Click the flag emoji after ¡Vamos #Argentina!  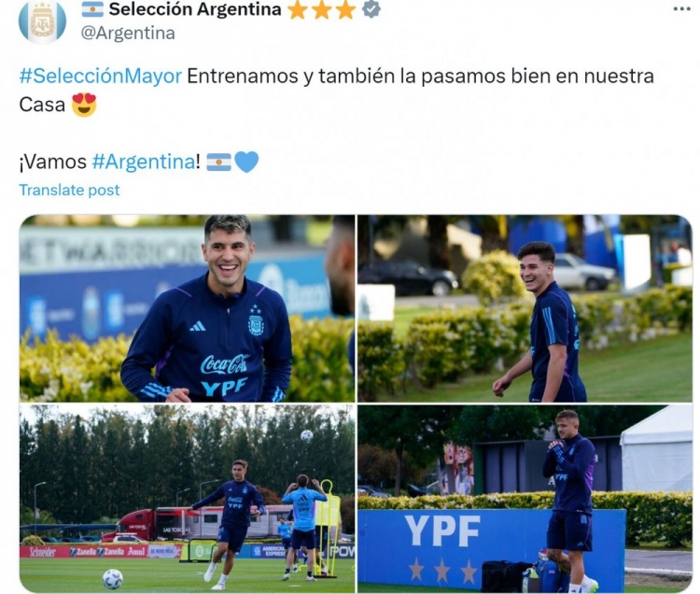click(x=218, y=162)
